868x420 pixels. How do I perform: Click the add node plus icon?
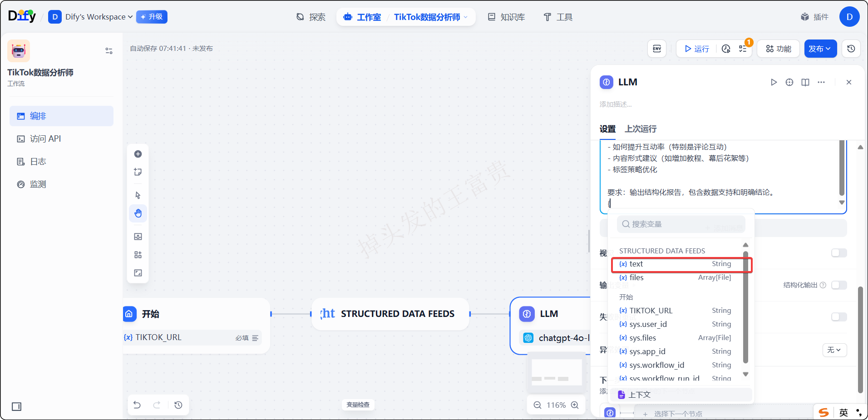138,154
